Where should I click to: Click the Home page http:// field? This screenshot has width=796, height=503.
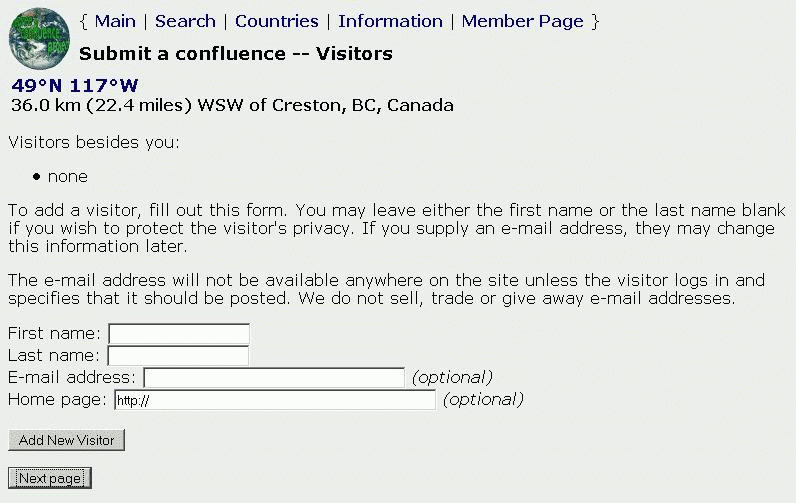tap(275, 400)
